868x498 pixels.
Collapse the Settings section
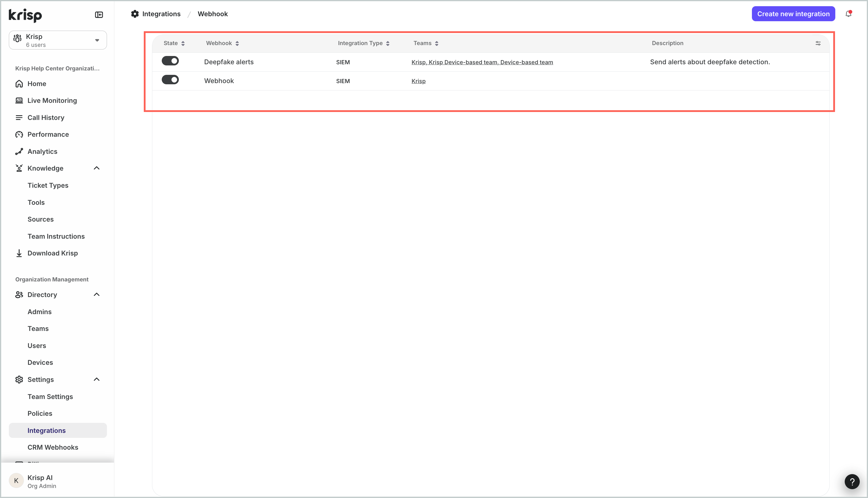click(97, 379)
